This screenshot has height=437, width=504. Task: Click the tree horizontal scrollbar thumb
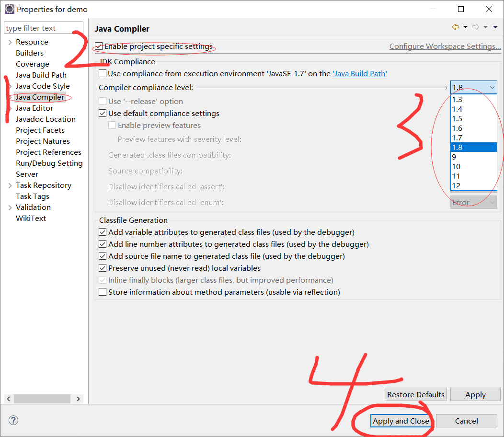pos(42,399)
